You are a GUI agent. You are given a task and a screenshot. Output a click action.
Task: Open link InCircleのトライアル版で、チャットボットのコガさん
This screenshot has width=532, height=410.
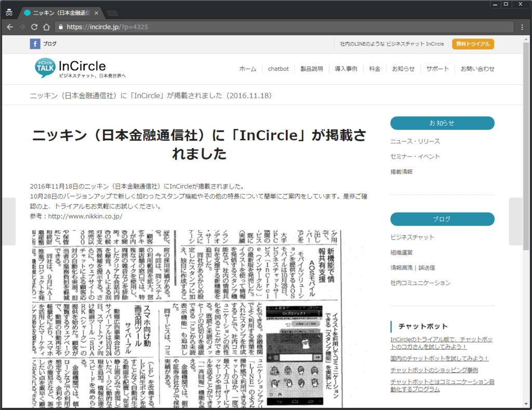click(442, 343)
